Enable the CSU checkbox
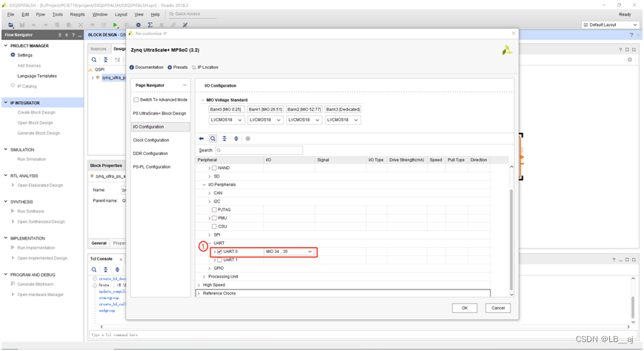The height and width of the screenshot is (351, 644). coord(214,226)
